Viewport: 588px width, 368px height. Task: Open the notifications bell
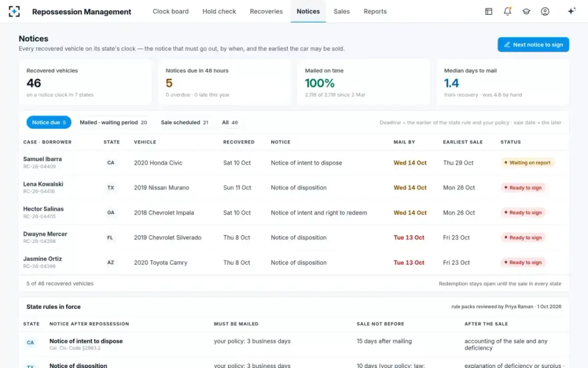(508, 11)
